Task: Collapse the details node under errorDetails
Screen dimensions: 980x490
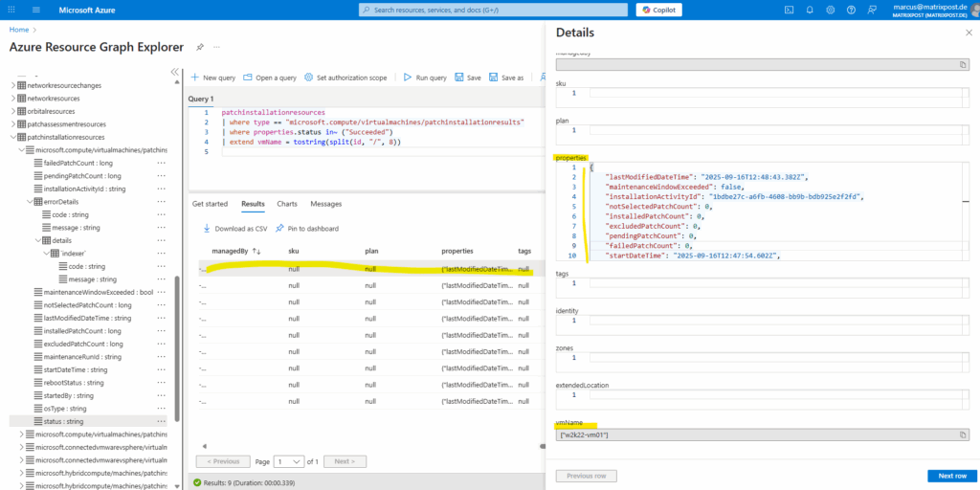Action: [38, 240]
